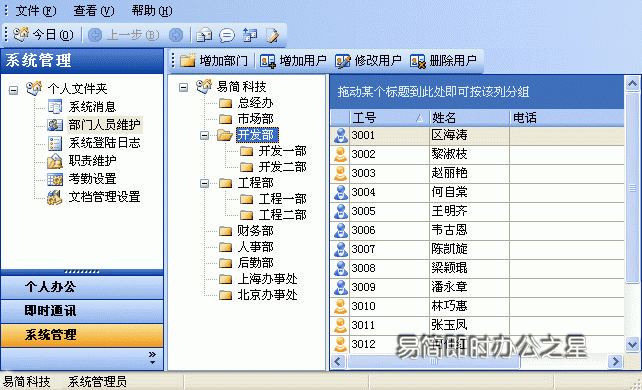Viewport: 642px width, 390px height.
Task: Select 职责维护 in the left tree
Action: pyautogui.click(x=92, y=161)
